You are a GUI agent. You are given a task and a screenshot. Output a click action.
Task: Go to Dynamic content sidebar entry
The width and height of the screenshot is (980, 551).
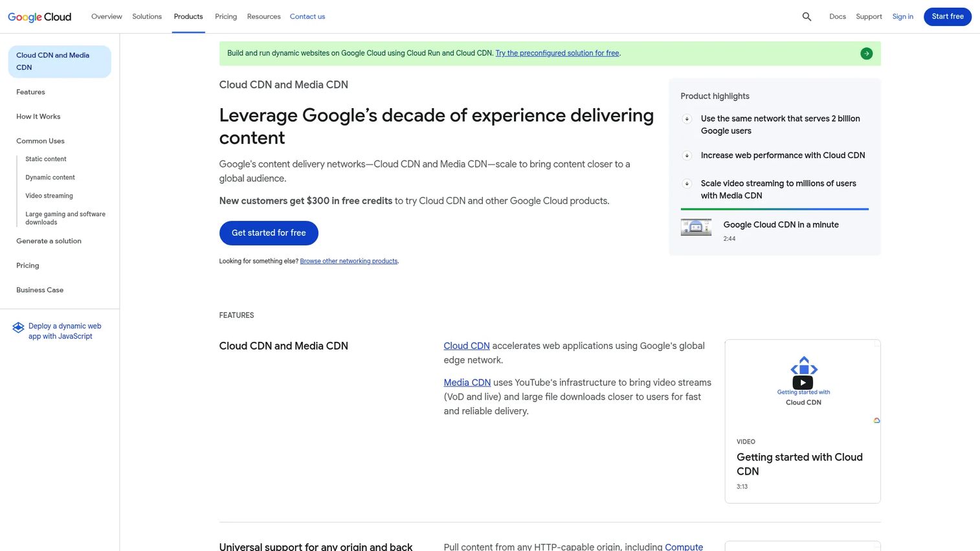[50, 177]
